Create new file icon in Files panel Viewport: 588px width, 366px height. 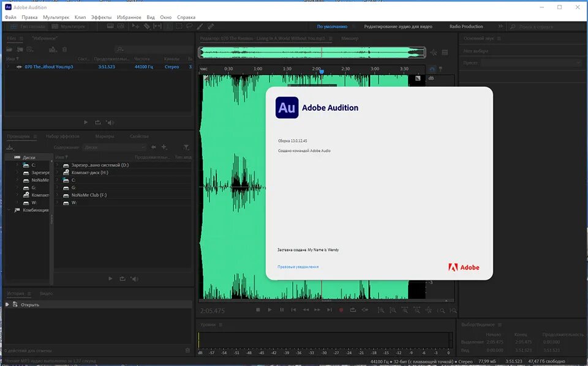pos(30,50)
